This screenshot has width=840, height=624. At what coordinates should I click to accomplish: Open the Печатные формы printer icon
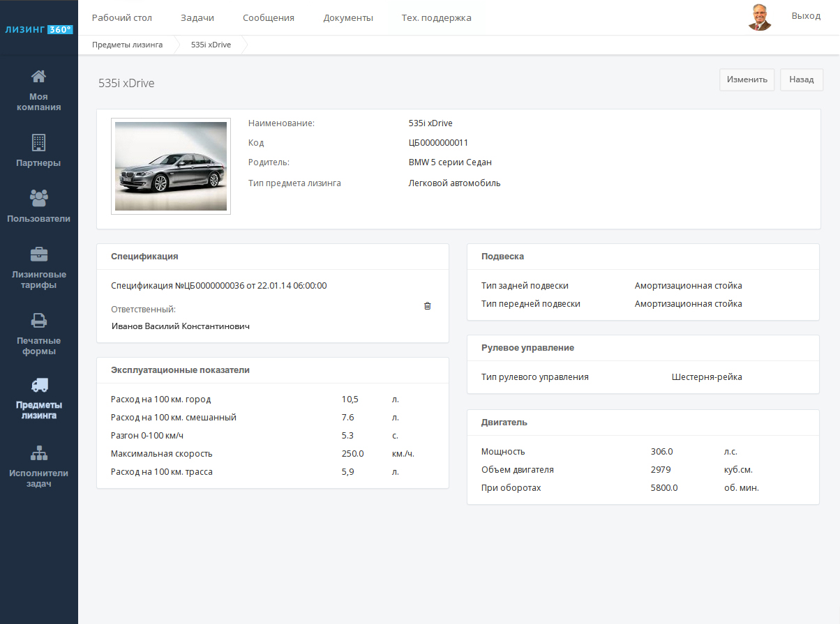39,320
